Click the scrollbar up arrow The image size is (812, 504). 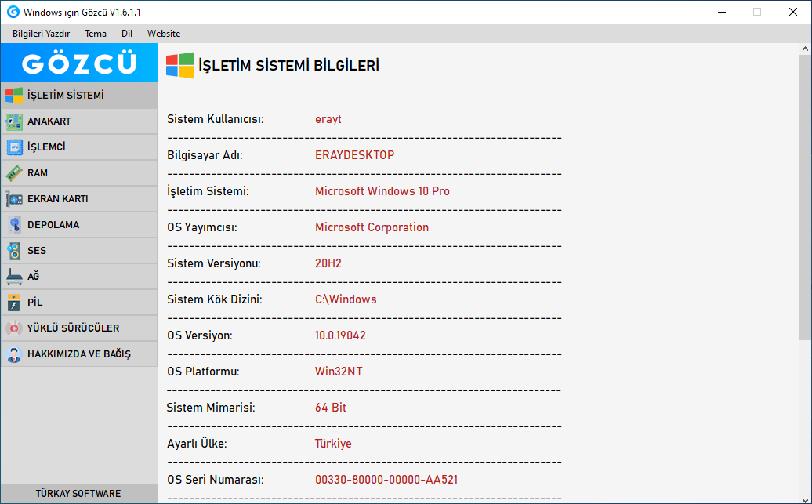point(805,49)
